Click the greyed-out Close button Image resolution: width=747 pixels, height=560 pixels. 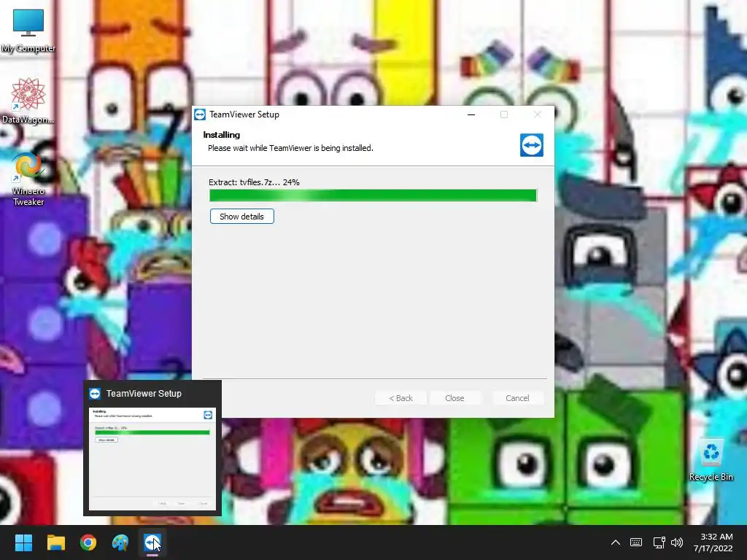pos(454,398)
